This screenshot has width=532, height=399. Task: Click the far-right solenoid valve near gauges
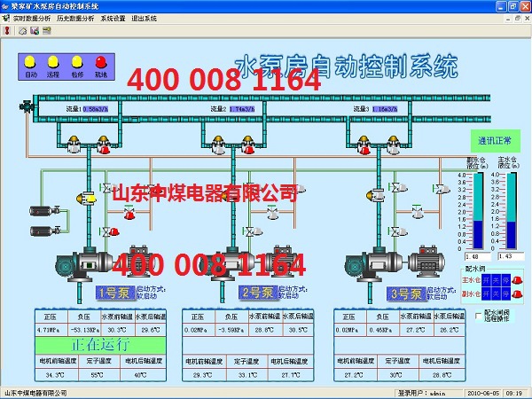[441, 189]
